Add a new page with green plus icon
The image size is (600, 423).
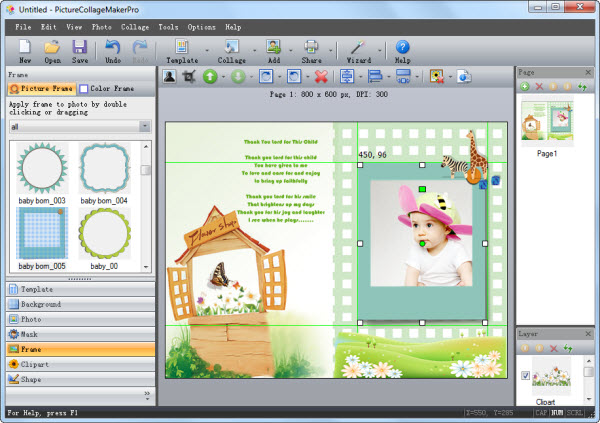(525, 87)
